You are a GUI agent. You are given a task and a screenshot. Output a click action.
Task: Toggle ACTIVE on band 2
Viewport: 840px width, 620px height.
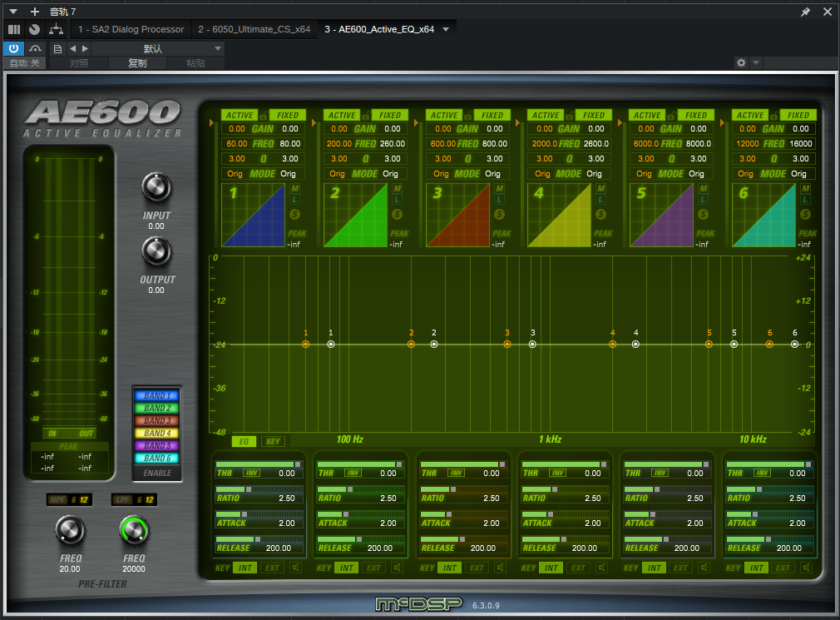[342, 115]
